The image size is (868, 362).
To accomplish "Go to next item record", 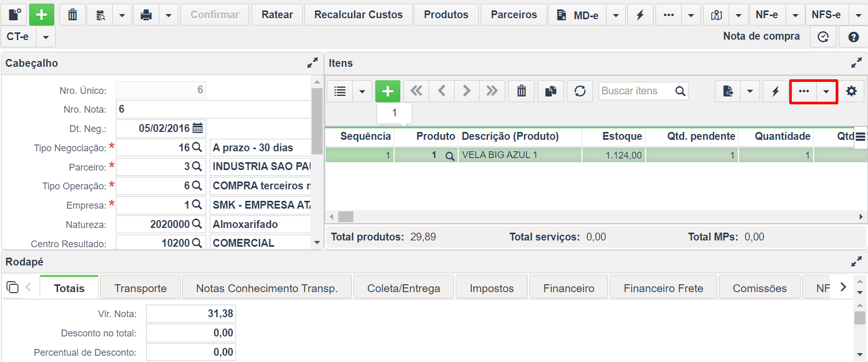I will pyautogui.click(x=467, y=91).
